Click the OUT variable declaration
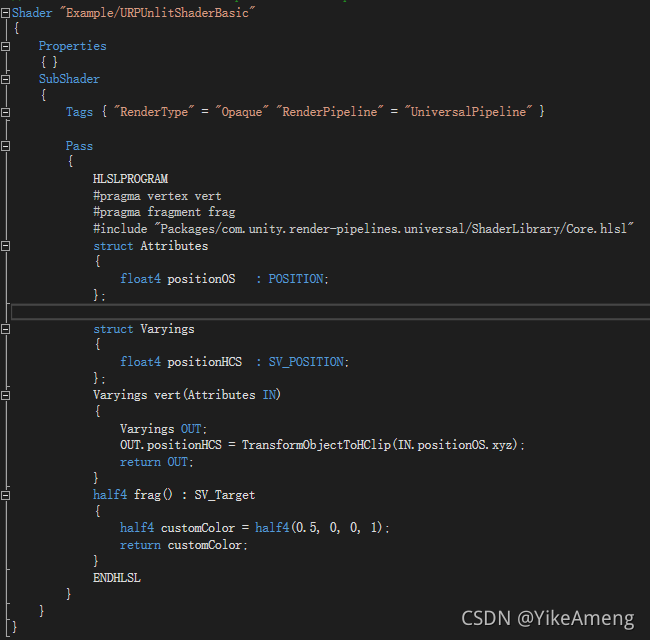650x640 pixels. [191, 429]
